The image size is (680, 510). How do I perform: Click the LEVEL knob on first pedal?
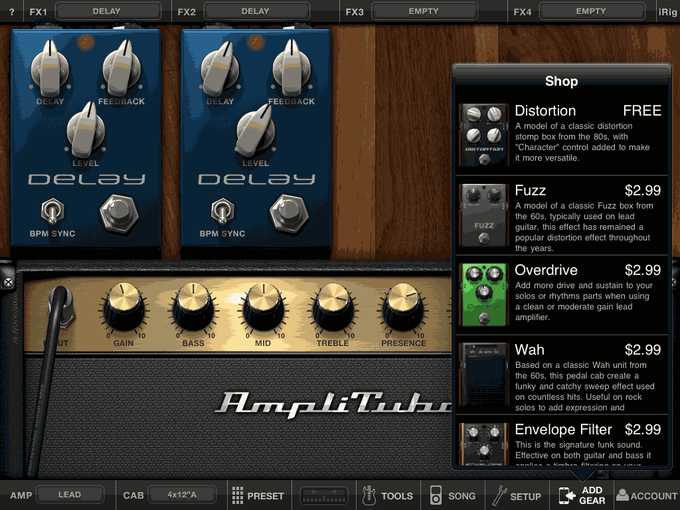tap(86, 130)
